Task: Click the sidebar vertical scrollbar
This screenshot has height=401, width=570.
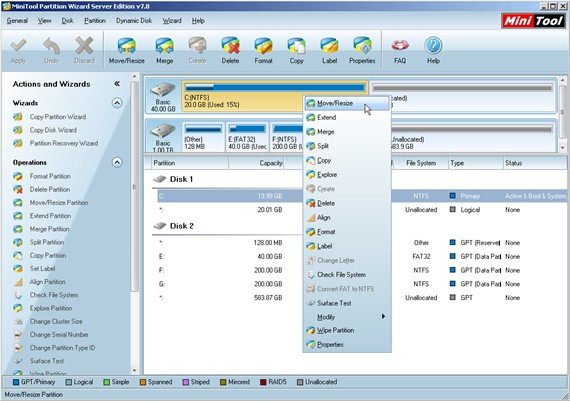Action: [134, 224]
